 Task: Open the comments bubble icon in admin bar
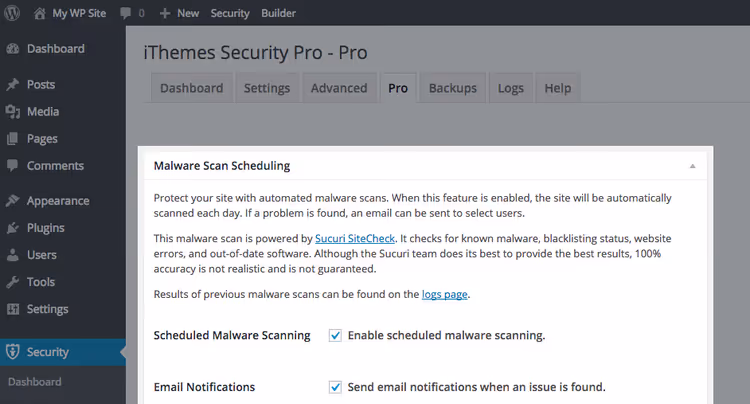point(126,13)
